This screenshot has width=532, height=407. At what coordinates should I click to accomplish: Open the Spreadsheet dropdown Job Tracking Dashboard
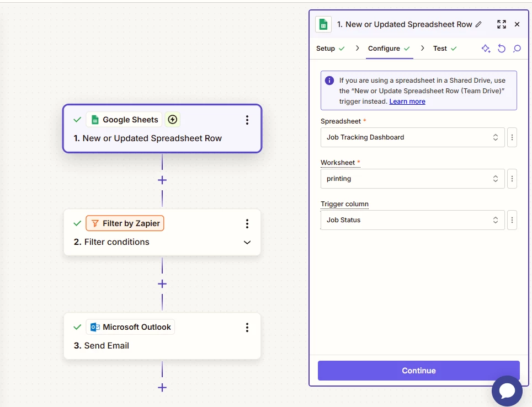(413, 137)
